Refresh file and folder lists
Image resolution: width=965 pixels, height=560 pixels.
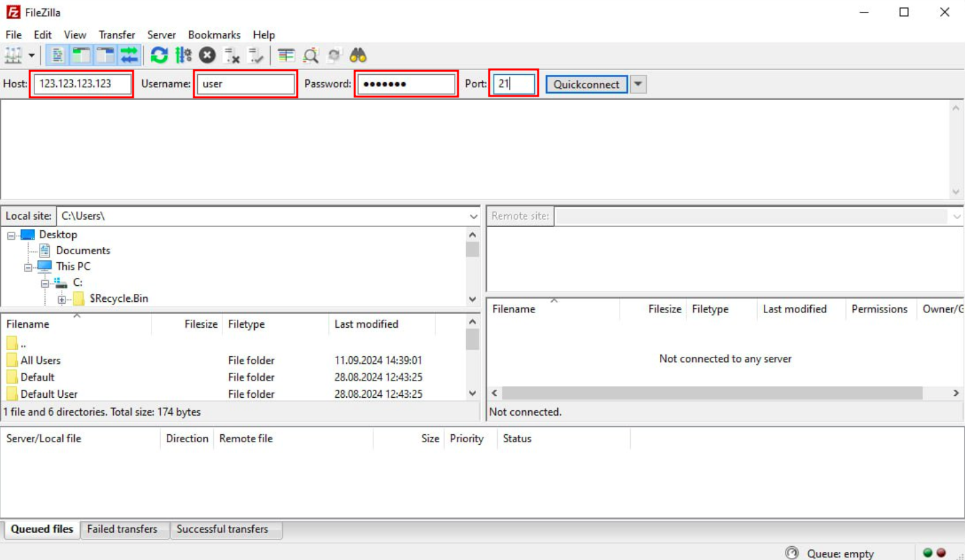(x=159, y=56)
